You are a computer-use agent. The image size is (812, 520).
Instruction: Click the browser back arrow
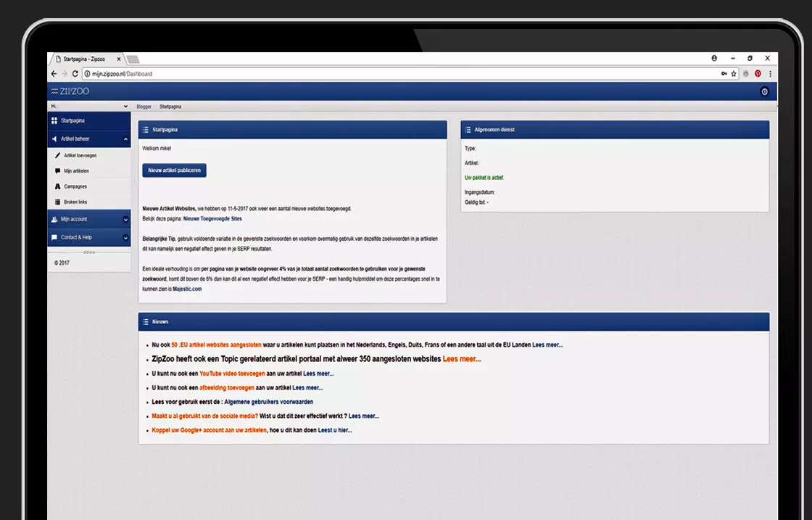coord(54,74)
